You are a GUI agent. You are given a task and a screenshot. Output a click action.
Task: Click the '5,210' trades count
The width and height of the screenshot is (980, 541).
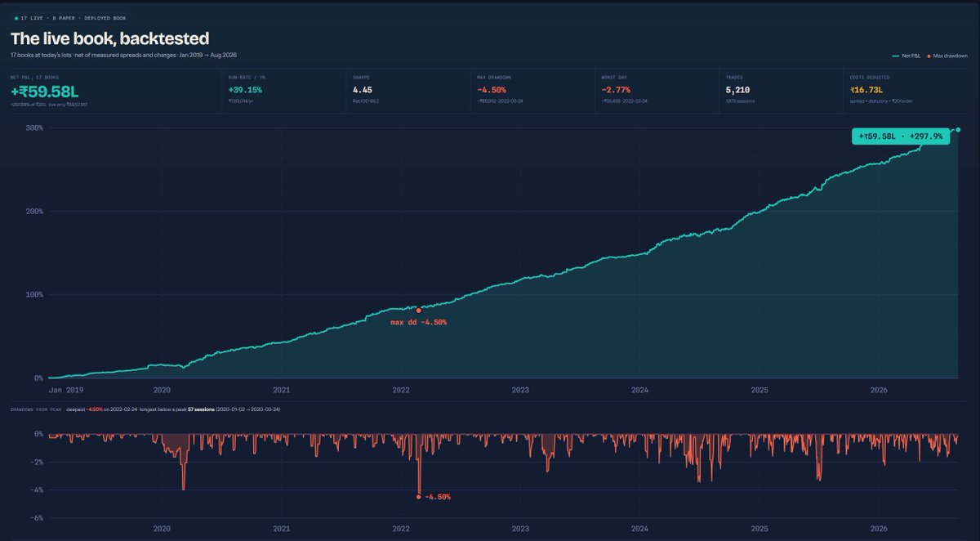[x=737, y=89]
